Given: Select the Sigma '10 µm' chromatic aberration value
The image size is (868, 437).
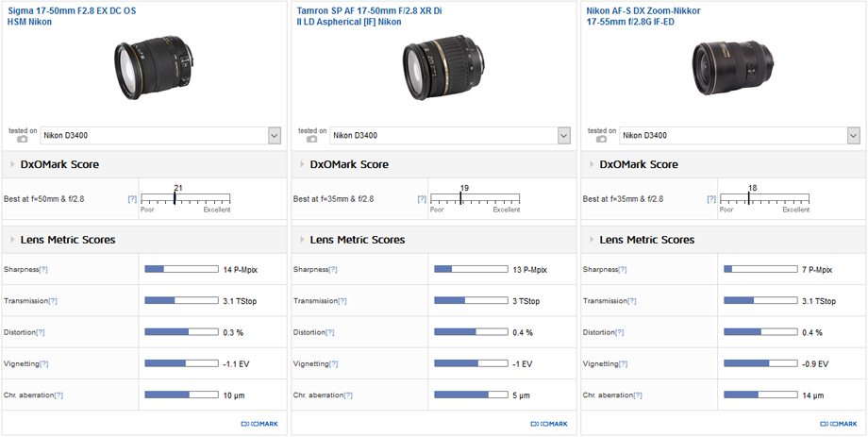Looking at the screenshot, I should [x=234, y=395].
